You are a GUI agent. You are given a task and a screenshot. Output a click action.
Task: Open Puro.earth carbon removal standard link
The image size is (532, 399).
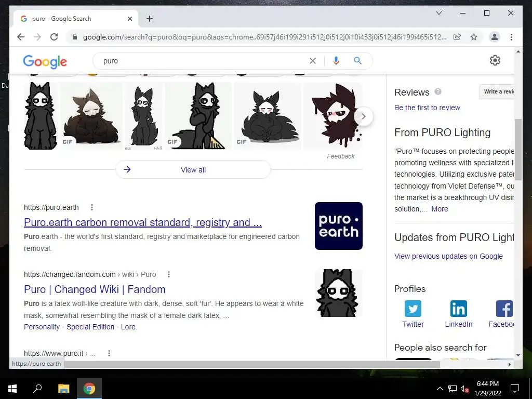(x=143, y=222)
